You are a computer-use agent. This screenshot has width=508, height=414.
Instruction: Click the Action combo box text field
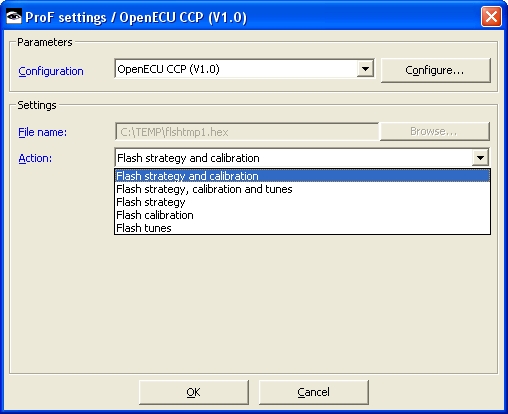pyautogui.click(x=293, y=158)
